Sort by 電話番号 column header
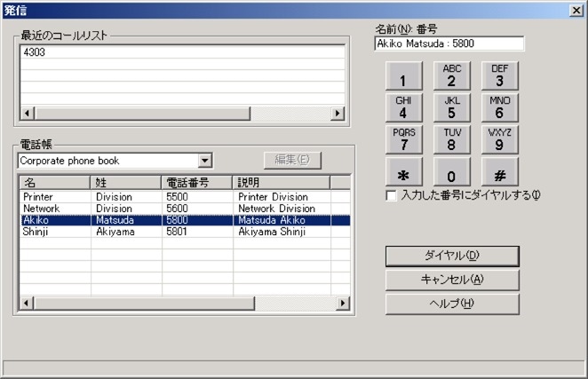Viewport: 588px width, 379px height. (x=197, y=183)
